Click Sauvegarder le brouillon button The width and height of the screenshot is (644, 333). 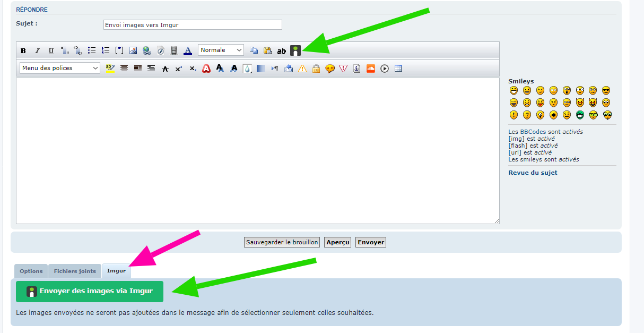tap(282, 242)
